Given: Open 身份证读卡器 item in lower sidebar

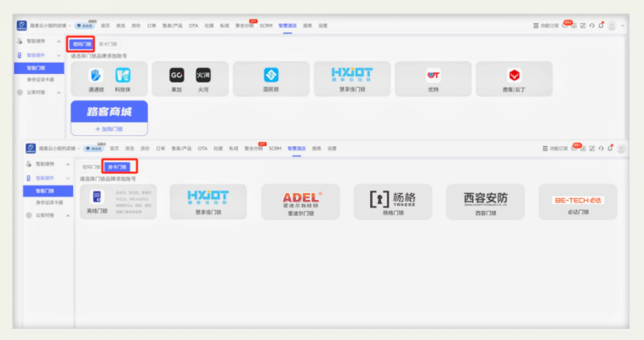Looking at the screenshot, I should (49, 202).
